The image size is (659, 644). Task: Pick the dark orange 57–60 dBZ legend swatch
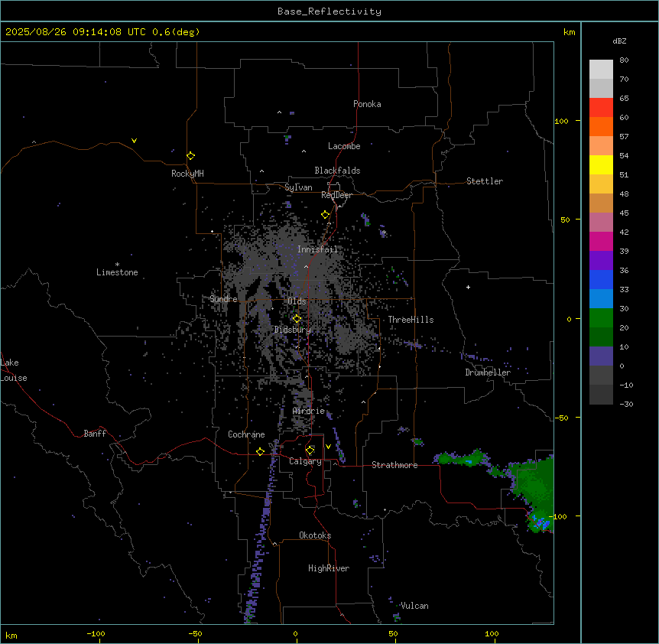coord(601,126)
